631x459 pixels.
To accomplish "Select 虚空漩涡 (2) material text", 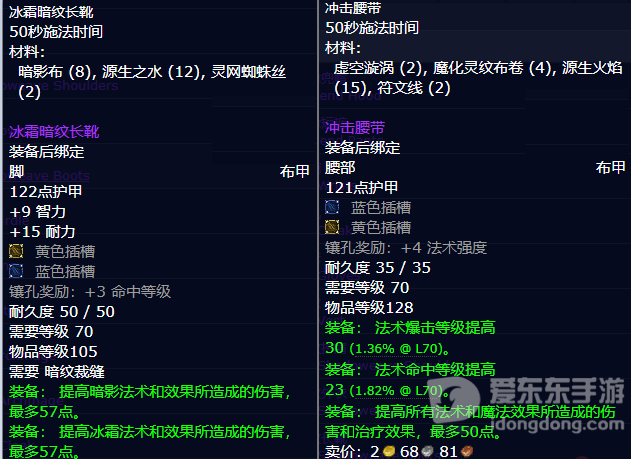I will [x=377, y=68].
